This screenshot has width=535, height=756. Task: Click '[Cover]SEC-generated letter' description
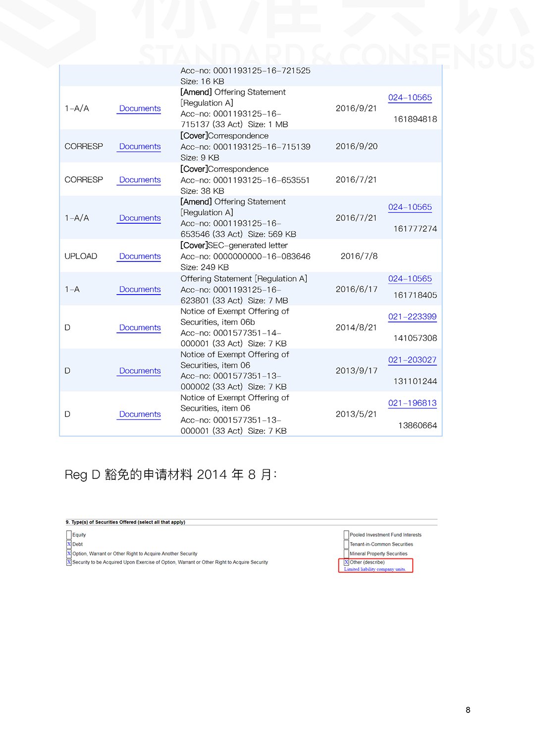click(234, 246)
